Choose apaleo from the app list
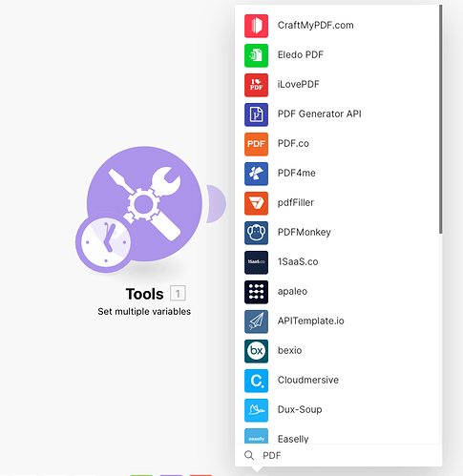This screenshot has width=463, height=476. 338,292
